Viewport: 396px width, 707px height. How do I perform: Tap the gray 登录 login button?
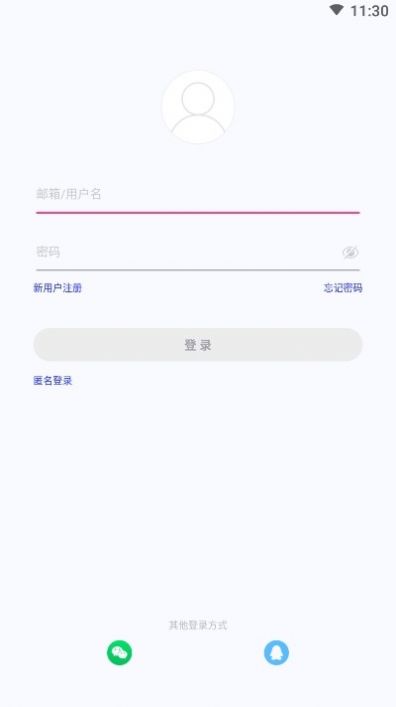(198, 345)
